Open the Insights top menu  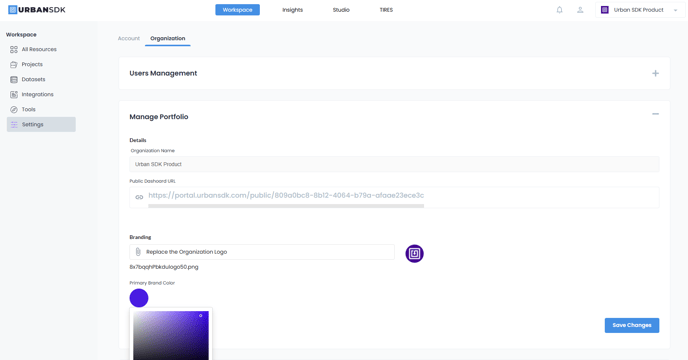tap(293, 10)
